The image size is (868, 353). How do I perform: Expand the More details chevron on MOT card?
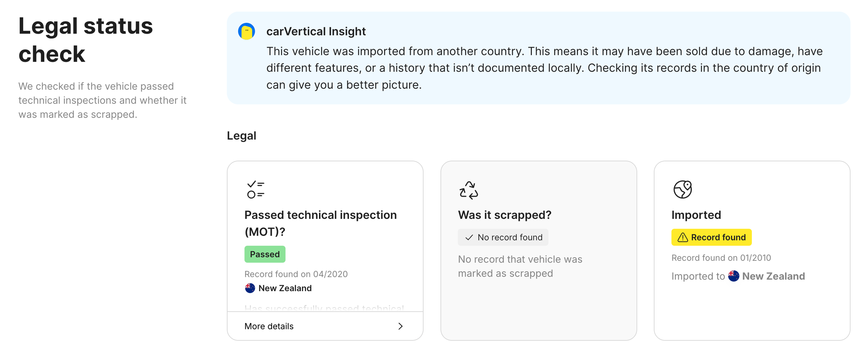(400, 326)
